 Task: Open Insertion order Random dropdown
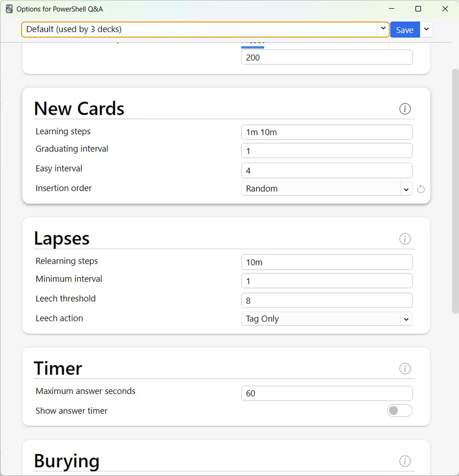click(326, 189)
